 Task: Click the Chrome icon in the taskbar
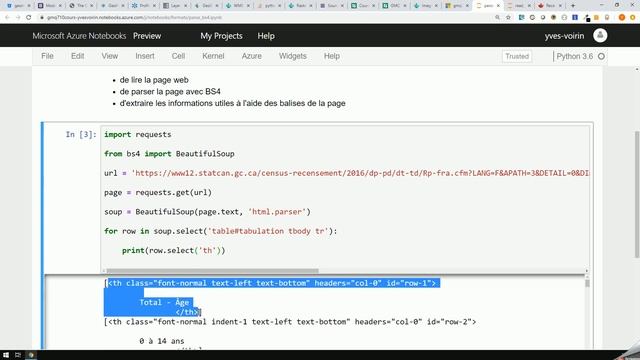31,355
